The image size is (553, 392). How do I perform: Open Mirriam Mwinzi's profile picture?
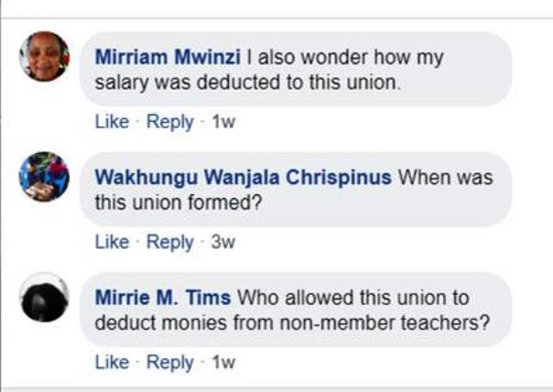(44, 57)
